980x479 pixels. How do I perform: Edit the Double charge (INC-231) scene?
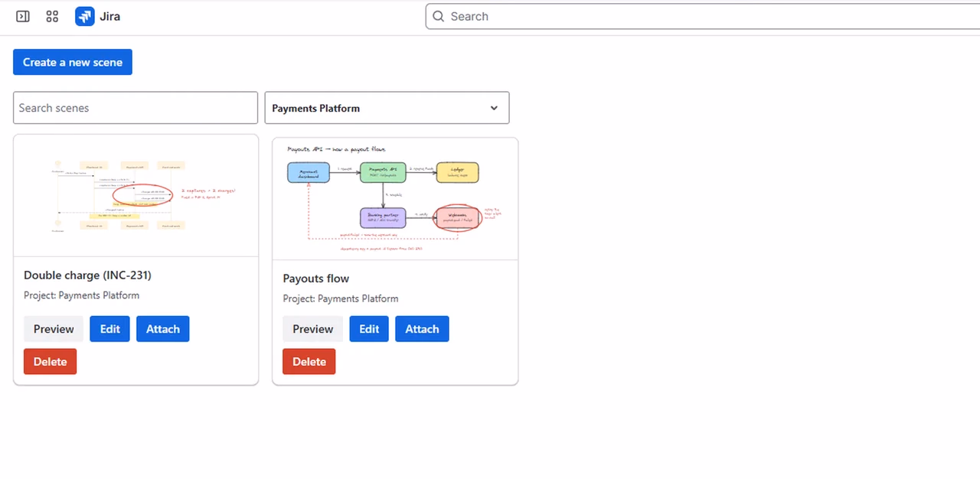[x=110, y=329]
